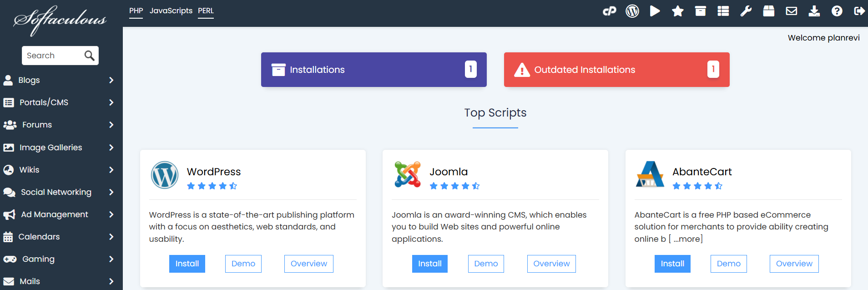
Task: Click the WordPress logo in card
Action: click(165, 175)
